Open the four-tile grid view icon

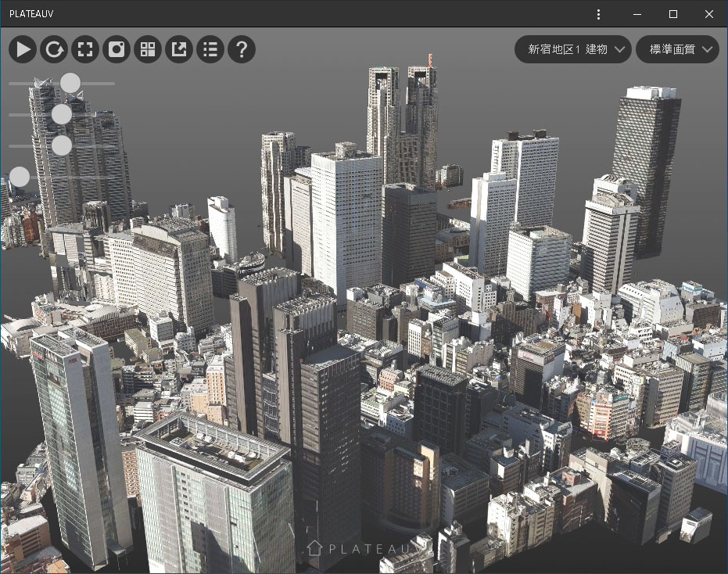tap(148, 49)
